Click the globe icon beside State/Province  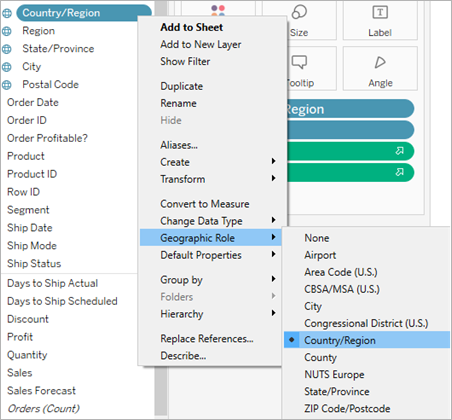coord(7,49)
